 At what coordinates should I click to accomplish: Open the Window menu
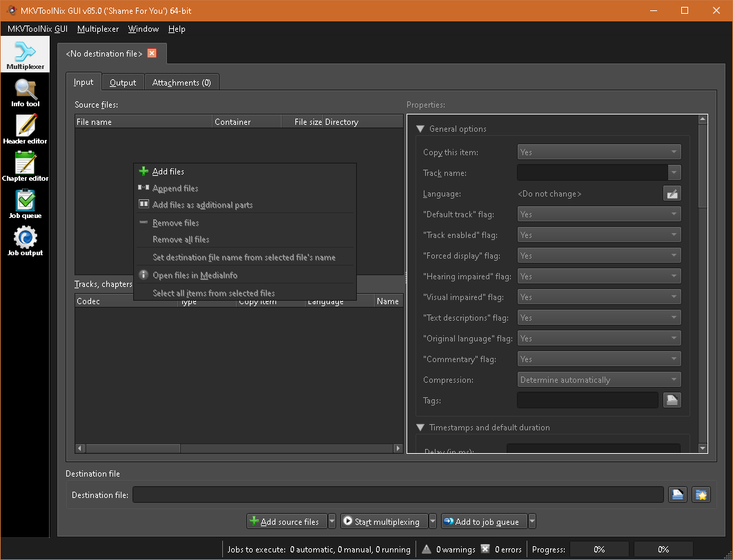tap(144, 29)
